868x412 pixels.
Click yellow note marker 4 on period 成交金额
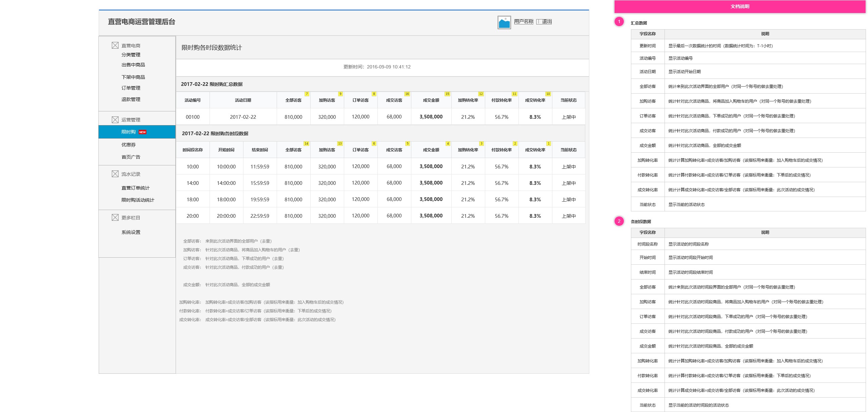click(x=448, y=144)
